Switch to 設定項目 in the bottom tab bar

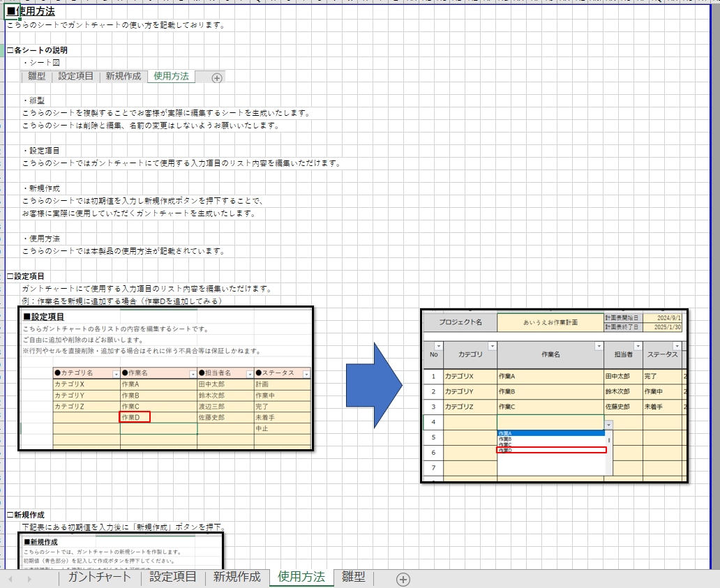172,577
